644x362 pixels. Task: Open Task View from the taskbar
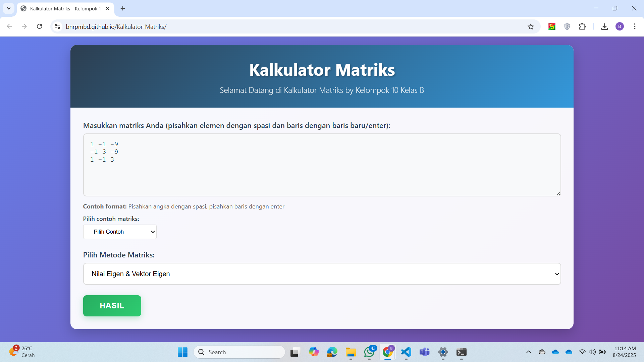(x=294, y=352)
